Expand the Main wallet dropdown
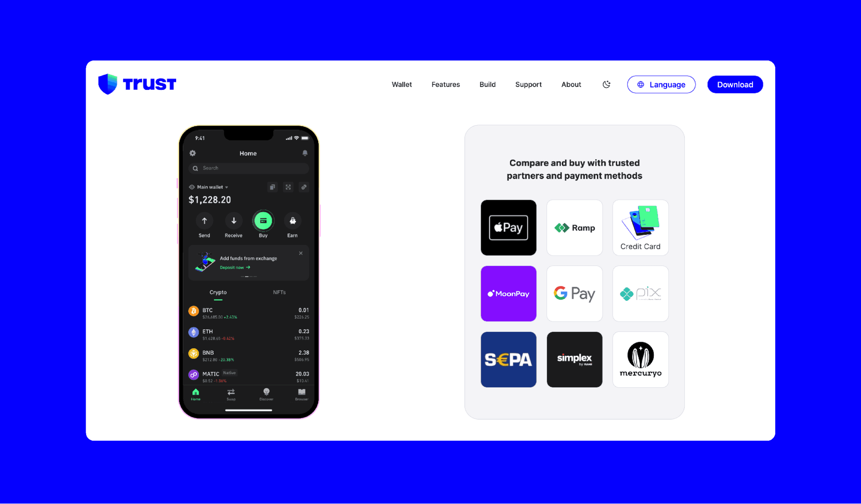 click(x=212, y=187)
